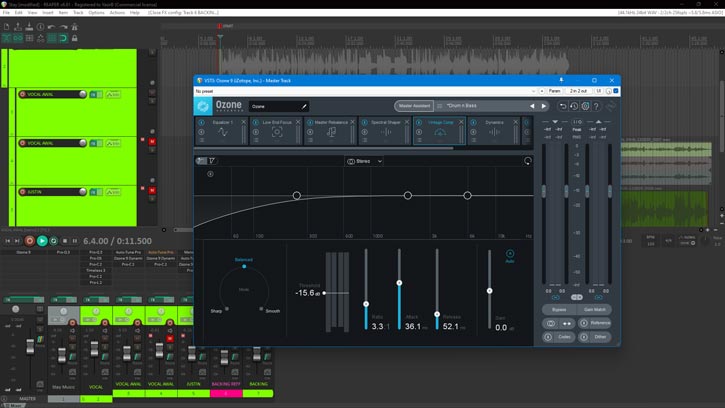
Task: Toggle snap toolbar icon
Action: tap(63, 38)
